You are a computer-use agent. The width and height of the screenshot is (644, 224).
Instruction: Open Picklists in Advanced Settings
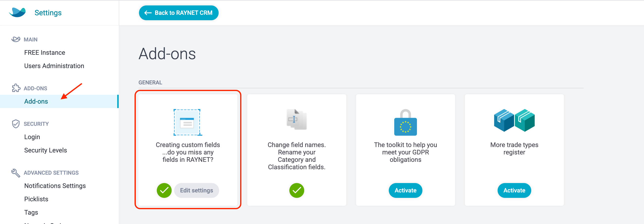36,199
